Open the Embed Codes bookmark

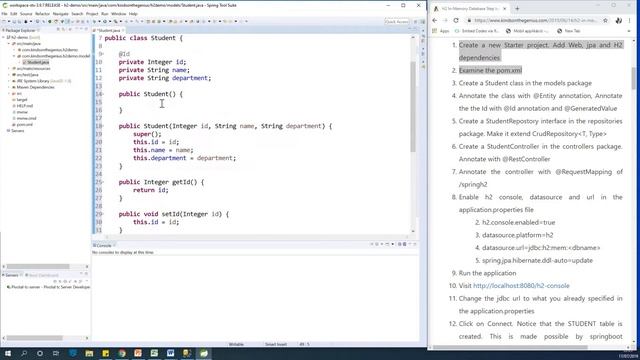[477, 31]
